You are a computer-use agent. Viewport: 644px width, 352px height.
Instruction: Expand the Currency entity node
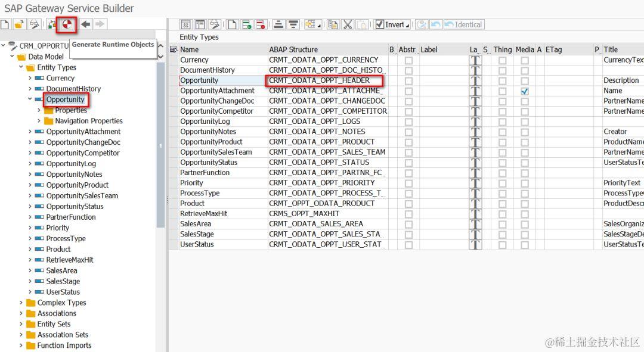point(30,78)
